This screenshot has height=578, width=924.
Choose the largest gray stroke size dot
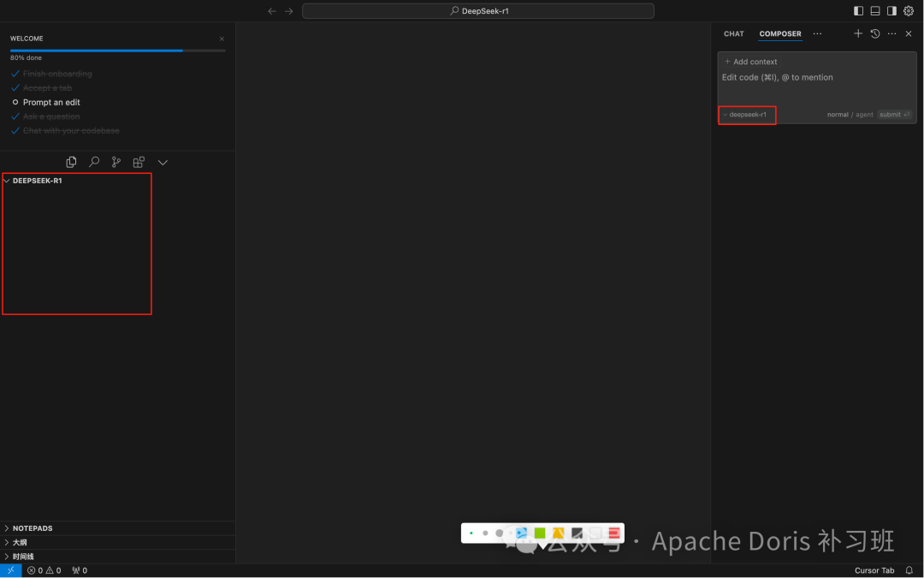tap(499, 533)
